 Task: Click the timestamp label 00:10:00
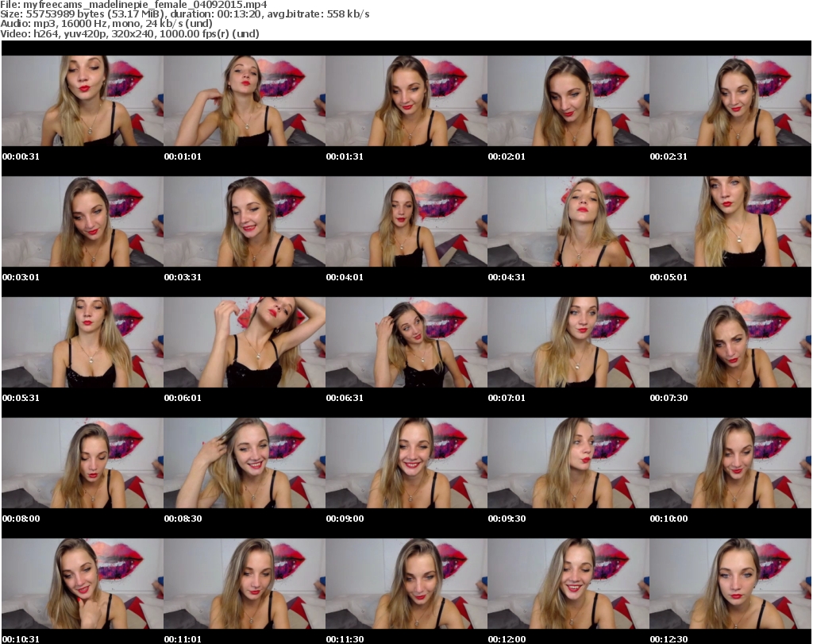669,519
